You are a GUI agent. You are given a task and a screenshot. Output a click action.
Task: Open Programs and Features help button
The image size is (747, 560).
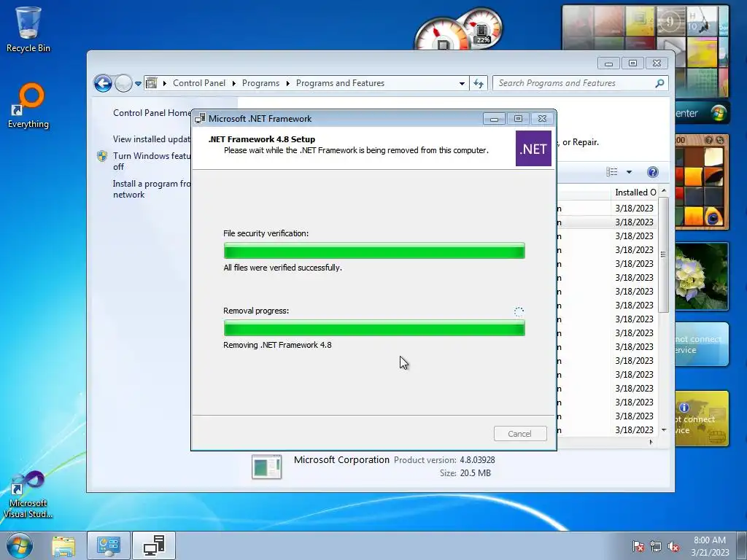[653, 172]
